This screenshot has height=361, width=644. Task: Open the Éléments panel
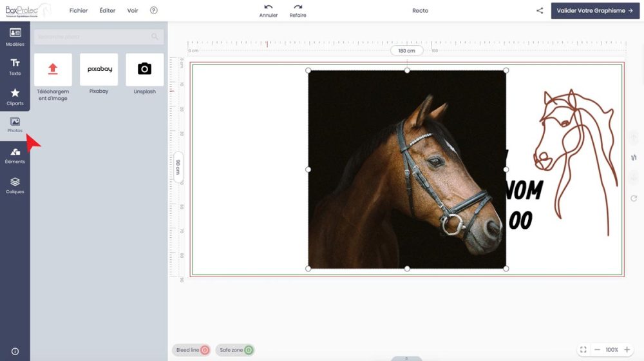pos(15,155)
